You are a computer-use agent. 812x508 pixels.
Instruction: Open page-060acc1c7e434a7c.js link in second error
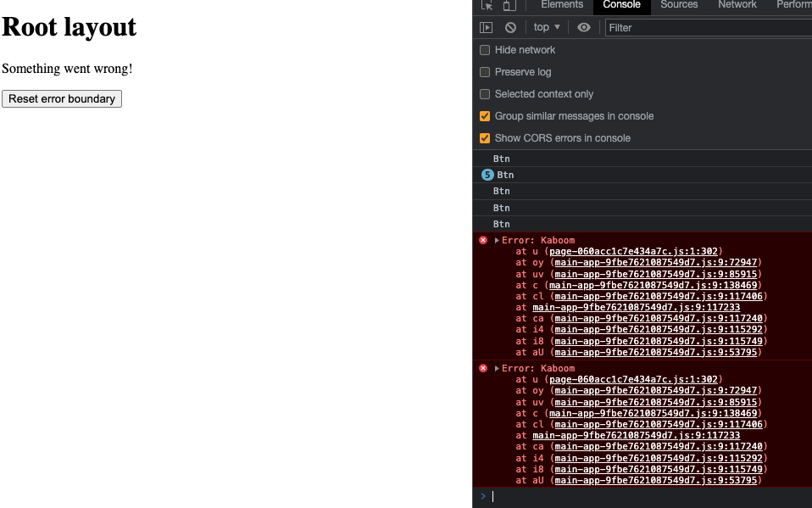(633, 379)
